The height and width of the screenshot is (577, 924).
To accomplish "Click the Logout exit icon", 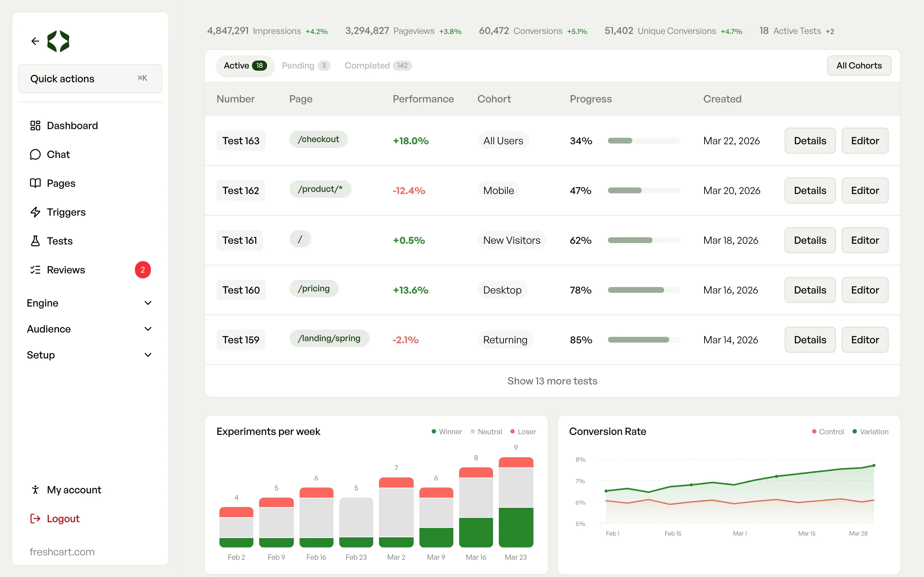I will click(35, 519).
